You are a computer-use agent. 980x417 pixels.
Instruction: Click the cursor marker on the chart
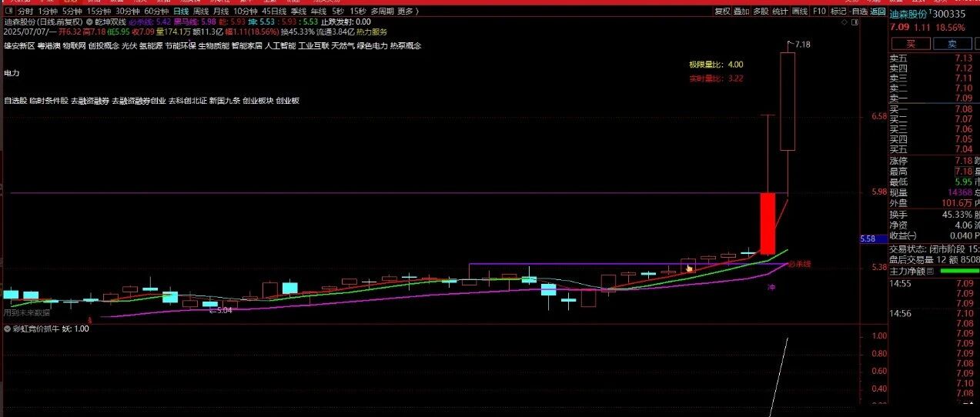coord(690,268)
